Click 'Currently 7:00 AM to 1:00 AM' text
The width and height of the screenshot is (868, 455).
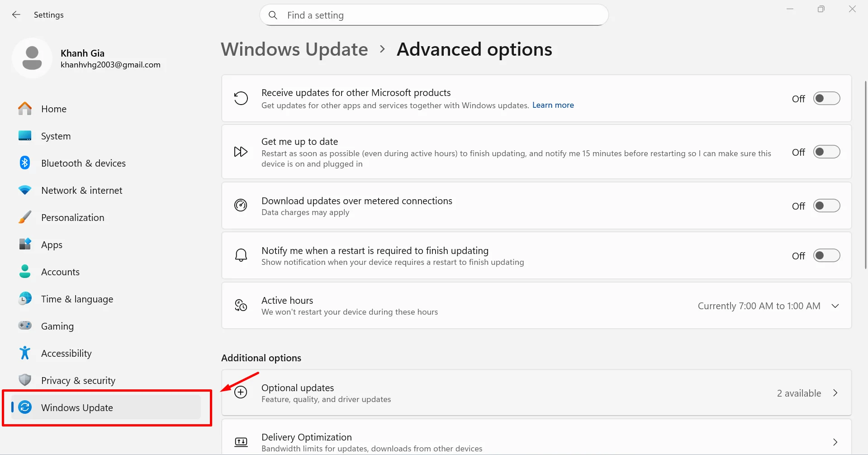(759, 306)
